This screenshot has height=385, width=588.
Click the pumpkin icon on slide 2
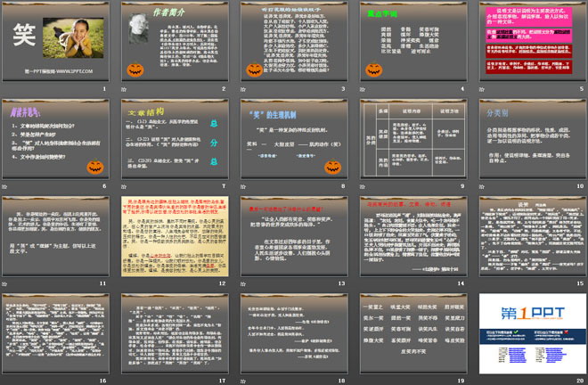click(x=135, y=69)
